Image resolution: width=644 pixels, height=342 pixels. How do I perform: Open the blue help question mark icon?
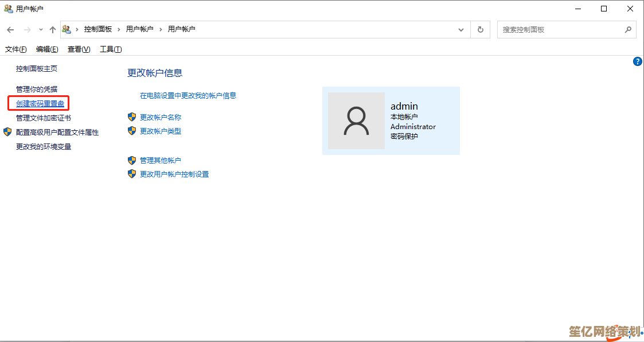(637, 61)
